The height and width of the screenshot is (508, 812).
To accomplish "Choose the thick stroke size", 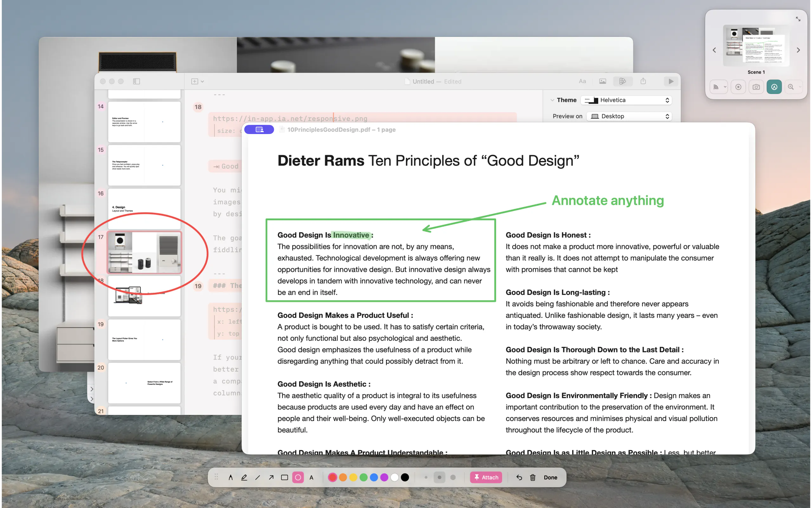I will [x=453, y=478].
